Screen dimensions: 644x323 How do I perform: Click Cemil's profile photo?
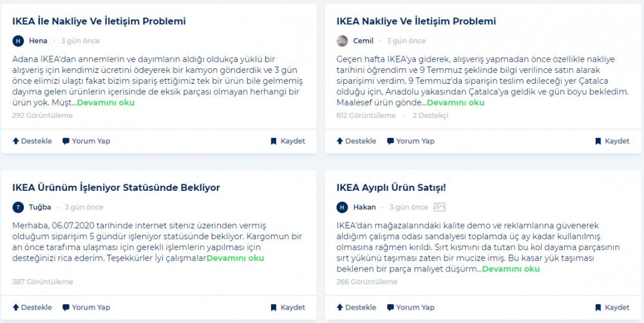tap(343, 41)
